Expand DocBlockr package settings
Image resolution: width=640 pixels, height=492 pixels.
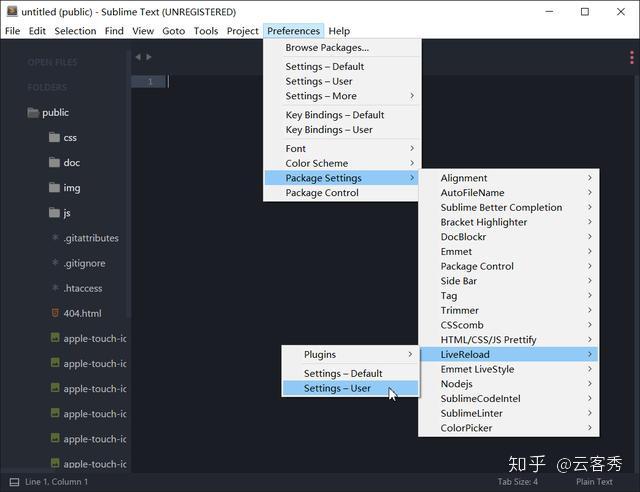[509, 237]
